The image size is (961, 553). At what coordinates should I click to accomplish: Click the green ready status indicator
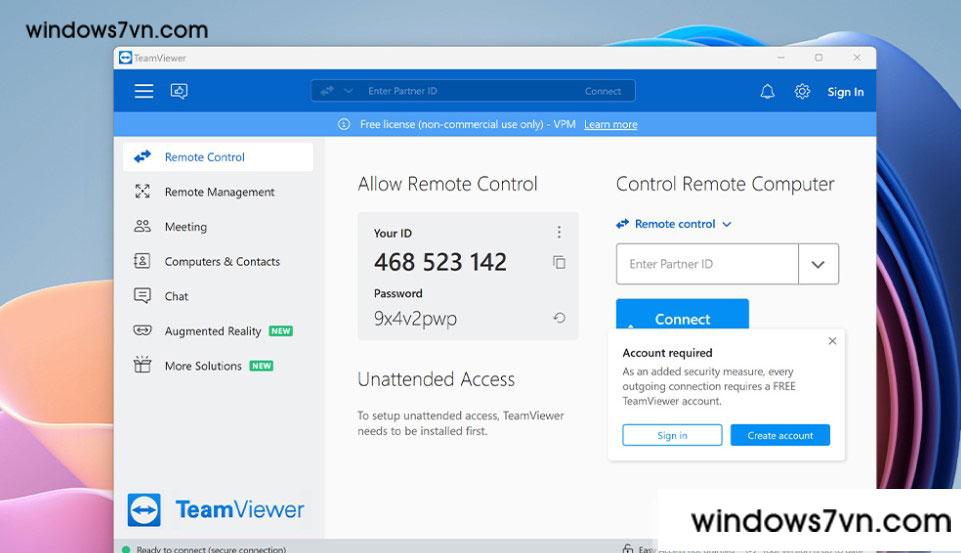click(126, 549)
